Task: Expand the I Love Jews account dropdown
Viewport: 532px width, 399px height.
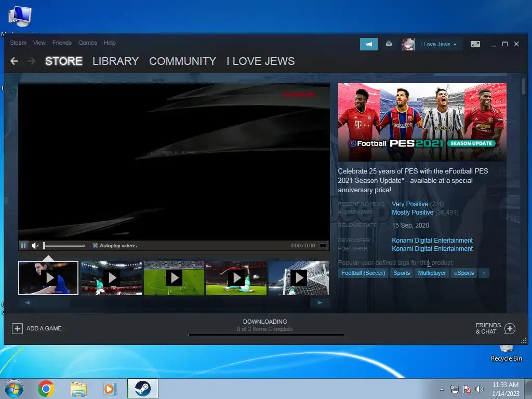Action: (x=438, y=44)
